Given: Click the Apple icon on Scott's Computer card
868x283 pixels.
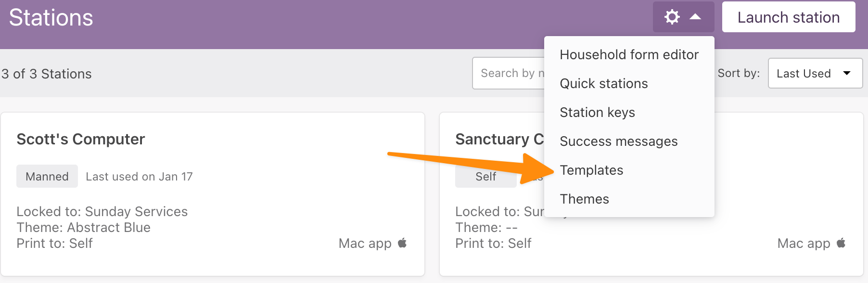Looking at the screenshot, I should tap(402, 243).
